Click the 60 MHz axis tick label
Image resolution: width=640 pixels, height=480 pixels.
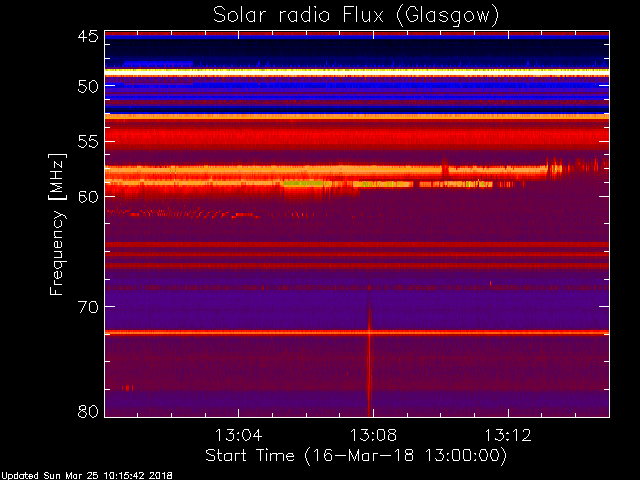pyautogui.click(x=88, y=197)
